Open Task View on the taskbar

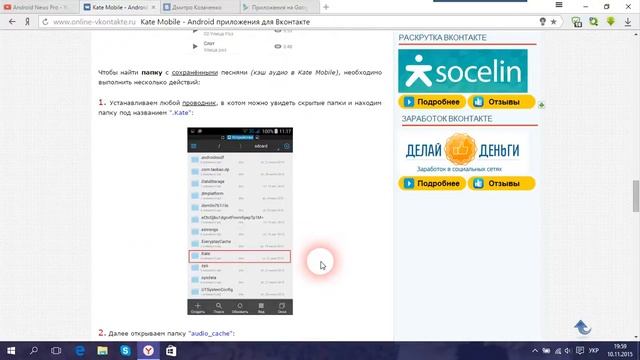point(56,351)
